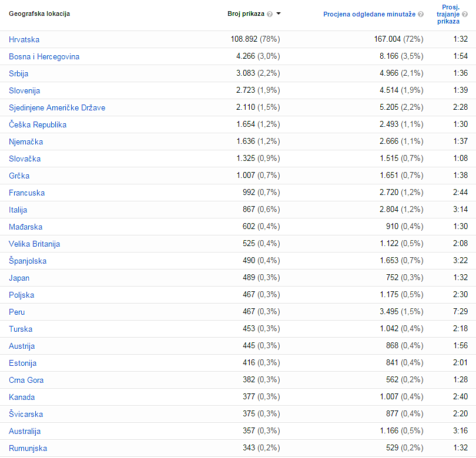Click help icon next to Broj prikaza

coord(270,14)
